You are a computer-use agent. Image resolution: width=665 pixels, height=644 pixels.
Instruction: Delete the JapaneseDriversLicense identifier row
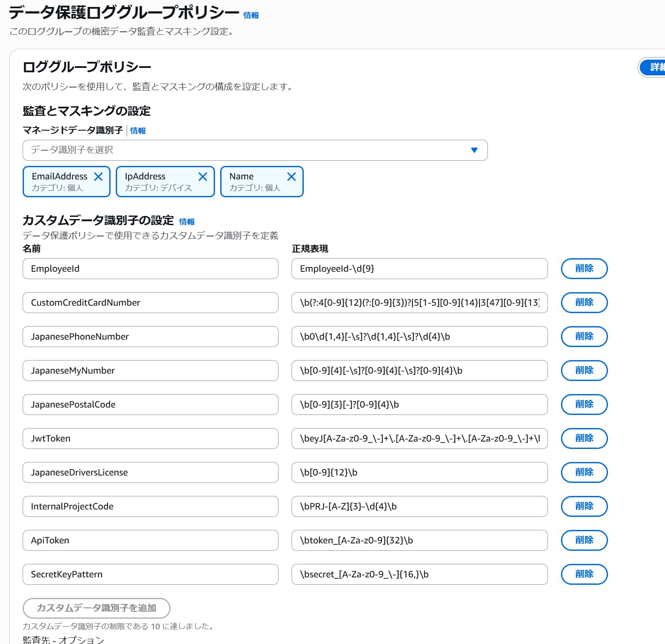point(584,472)
